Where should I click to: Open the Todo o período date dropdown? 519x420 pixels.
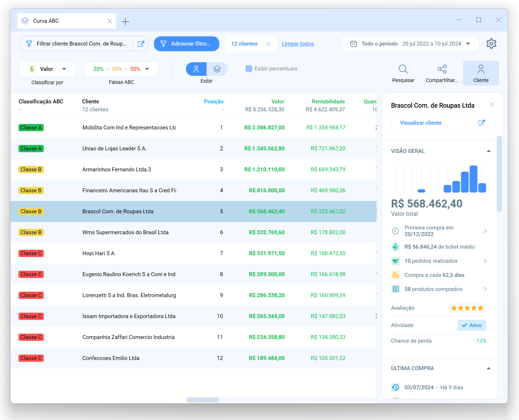click(x=410, y=44)
